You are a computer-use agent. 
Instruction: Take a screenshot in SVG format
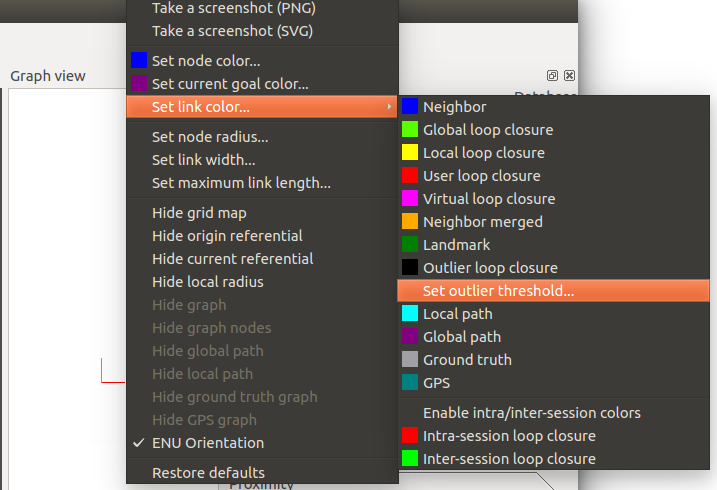click(232, 31)
